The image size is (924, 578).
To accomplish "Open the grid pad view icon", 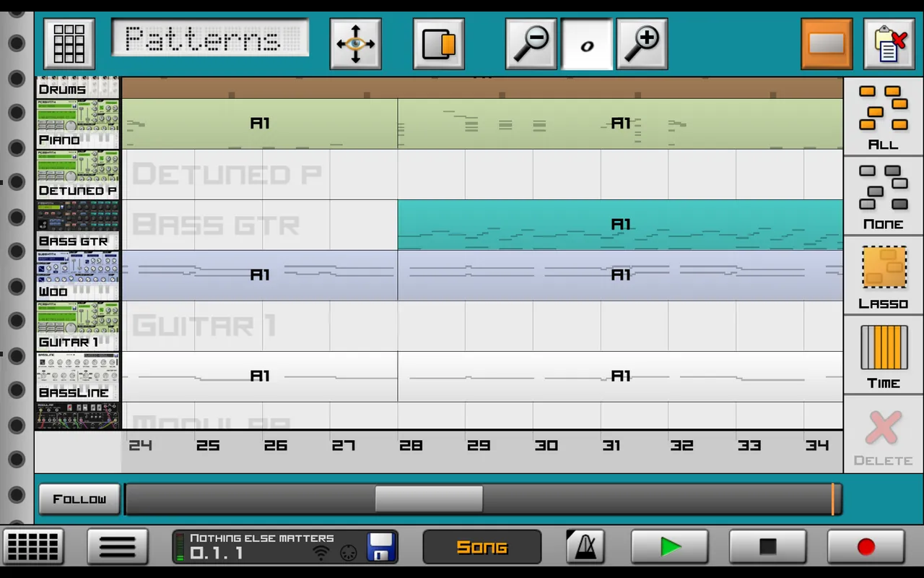I will click(x=69, y=44).
